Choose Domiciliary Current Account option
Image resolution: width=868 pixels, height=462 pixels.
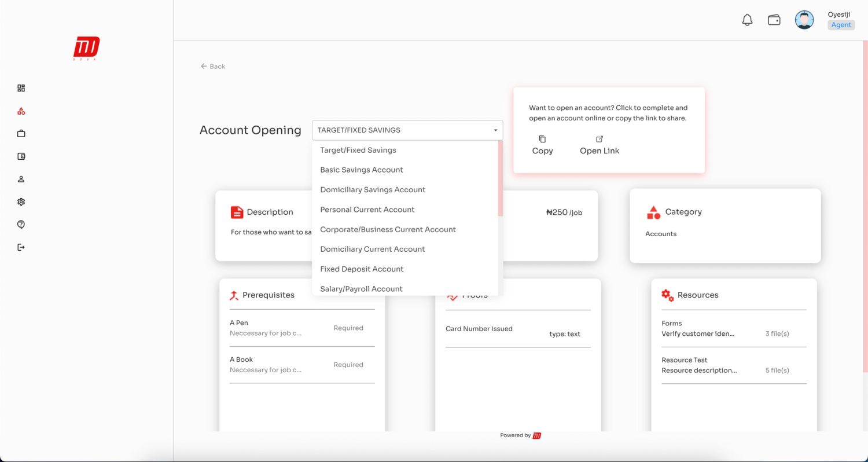[x=405, y=249]
